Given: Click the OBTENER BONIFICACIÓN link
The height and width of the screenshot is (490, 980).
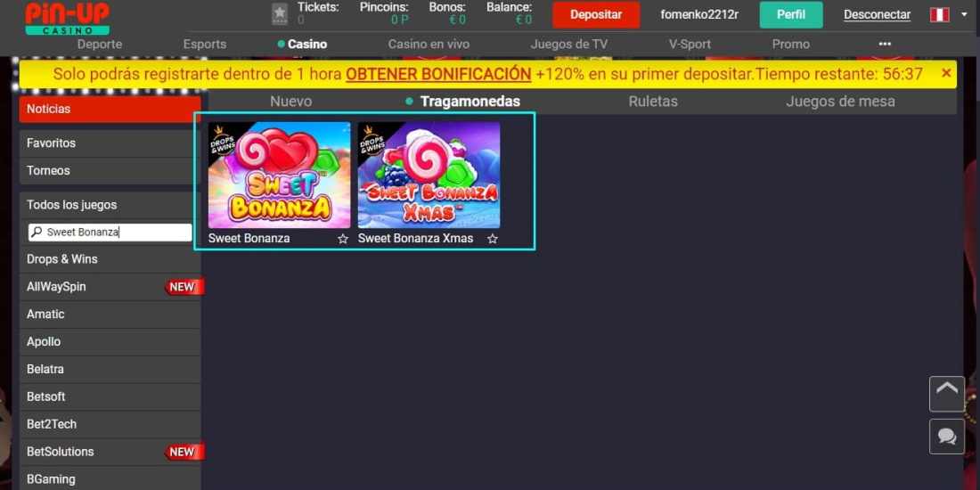Looking at the screenshot, I should [x=438, y=74].
